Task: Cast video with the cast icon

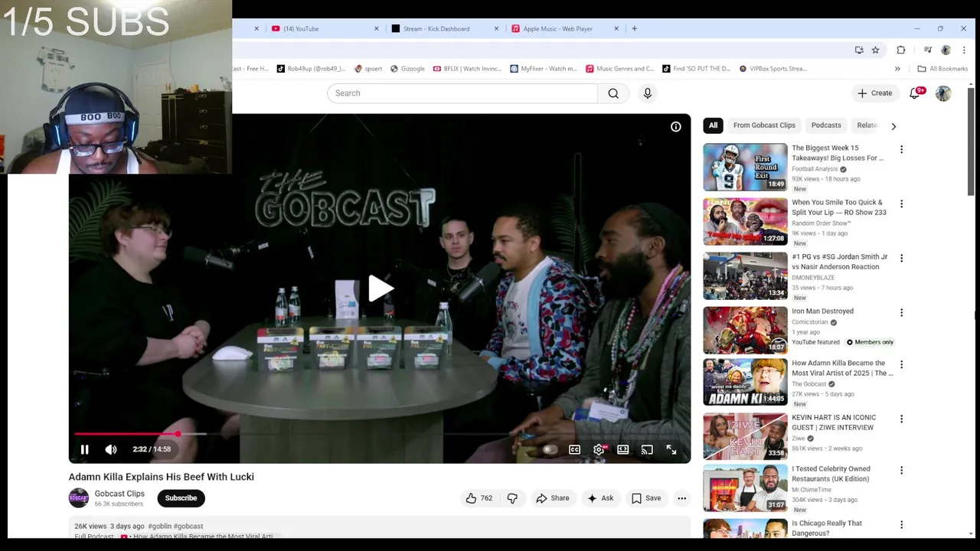Action: [647, 450]
